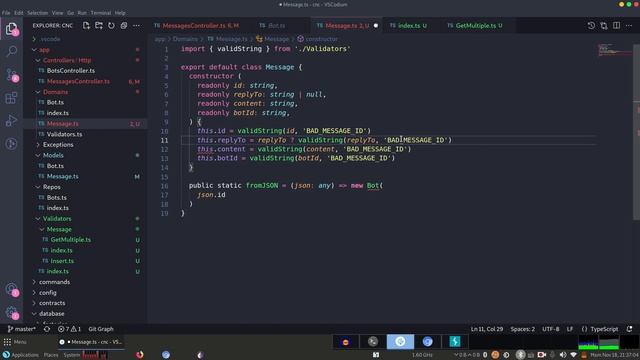
Task: Expand the .vscode folder
Action: pyautogui.click(x=50, y=39)
